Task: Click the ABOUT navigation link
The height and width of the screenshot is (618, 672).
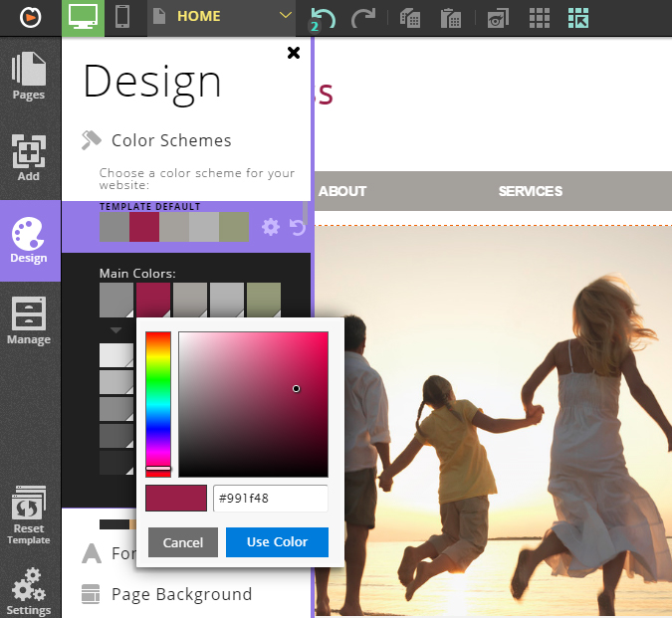Action: point(342,191)
